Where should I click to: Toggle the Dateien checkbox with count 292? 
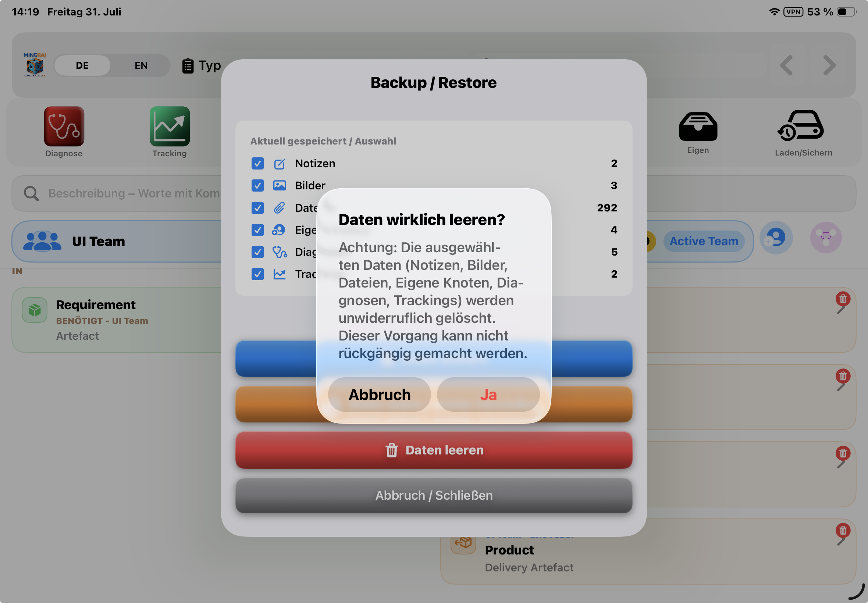(x=257, y=208)
